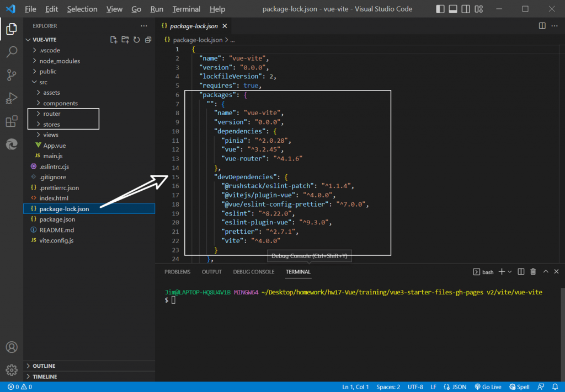Open the Run menu
The height and width of the screenshot is (392, 565).
(157, 9)
